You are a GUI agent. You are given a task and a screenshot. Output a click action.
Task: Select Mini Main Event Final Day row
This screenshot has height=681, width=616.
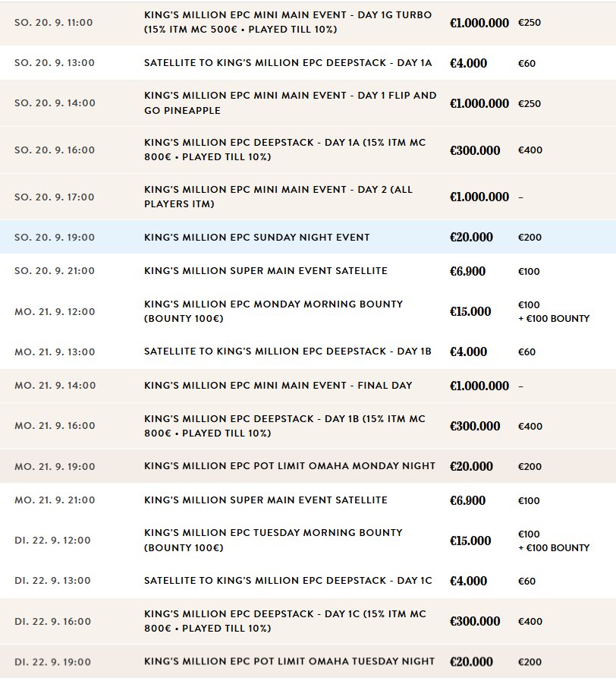(x=308, y=386)
